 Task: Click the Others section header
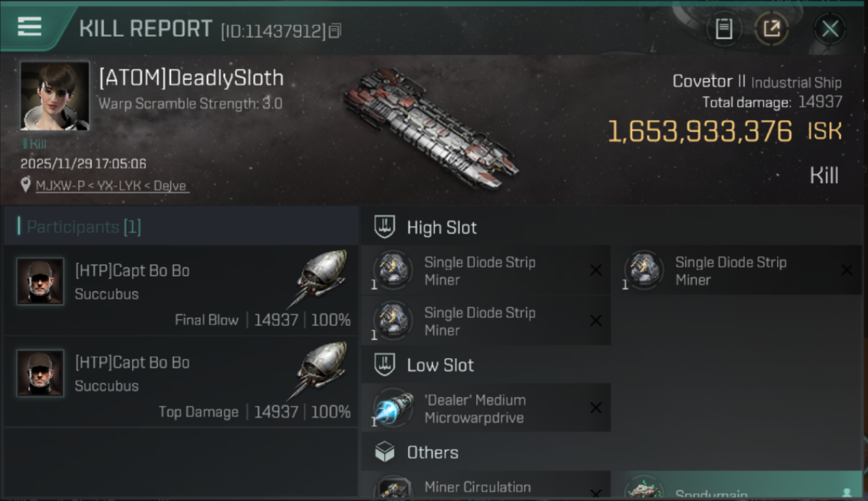click(432, 452)
